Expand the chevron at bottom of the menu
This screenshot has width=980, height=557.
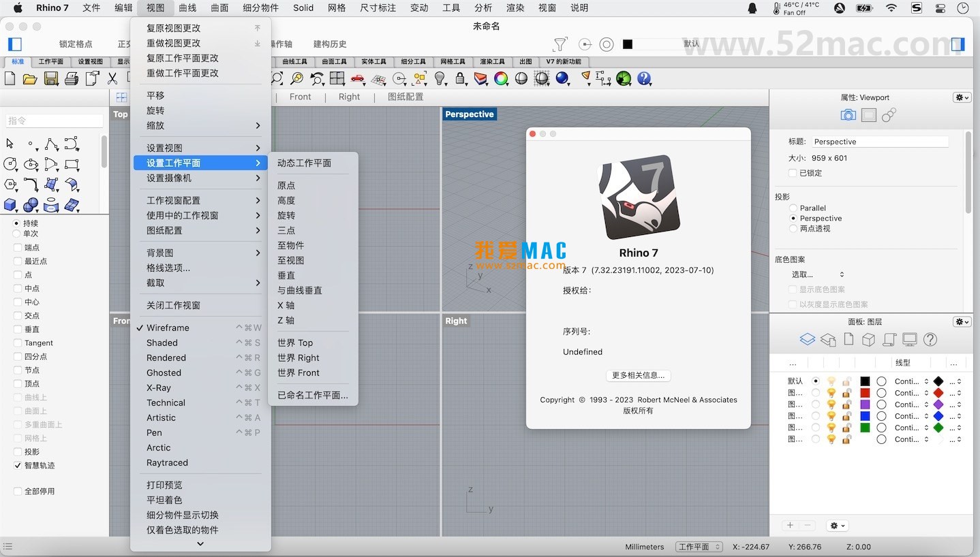[200, 543]
